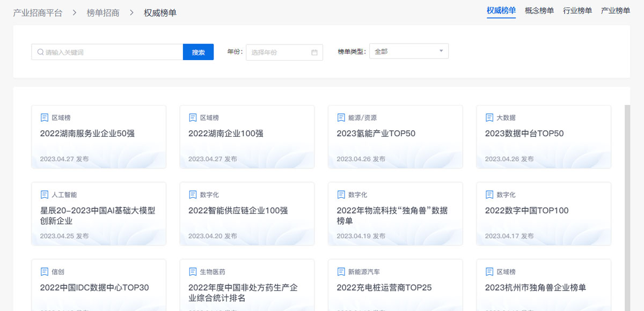Click the keyword search input field
Image resolution: width=644 pixels, height=311 pixels.
pyautogui.click(x=107, y=51)
